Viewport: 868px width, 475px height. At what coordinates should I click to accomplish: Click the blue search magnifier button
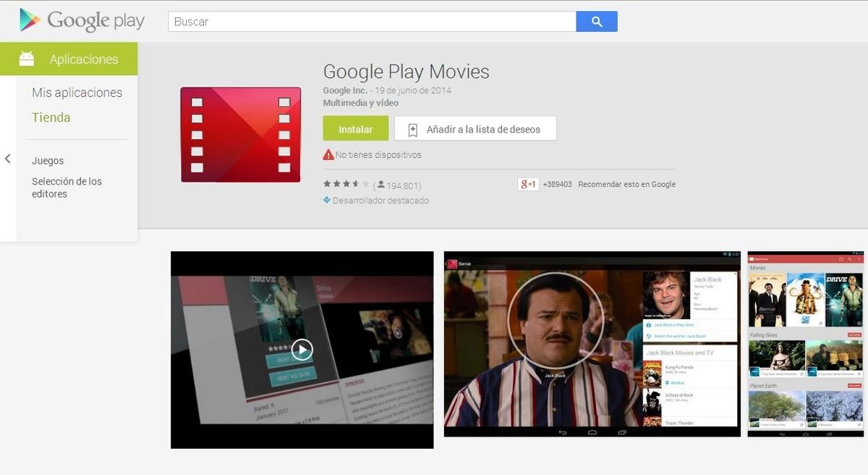(597, 22)
